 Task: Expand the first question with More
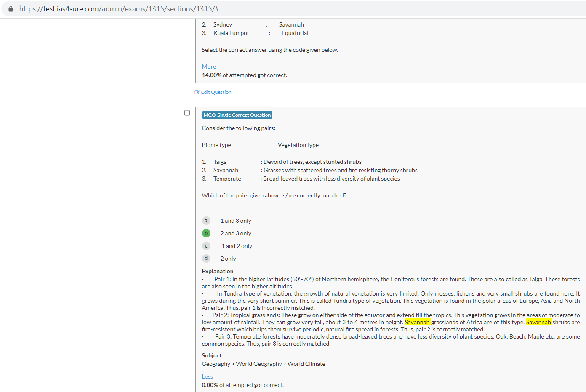point(209,67)
